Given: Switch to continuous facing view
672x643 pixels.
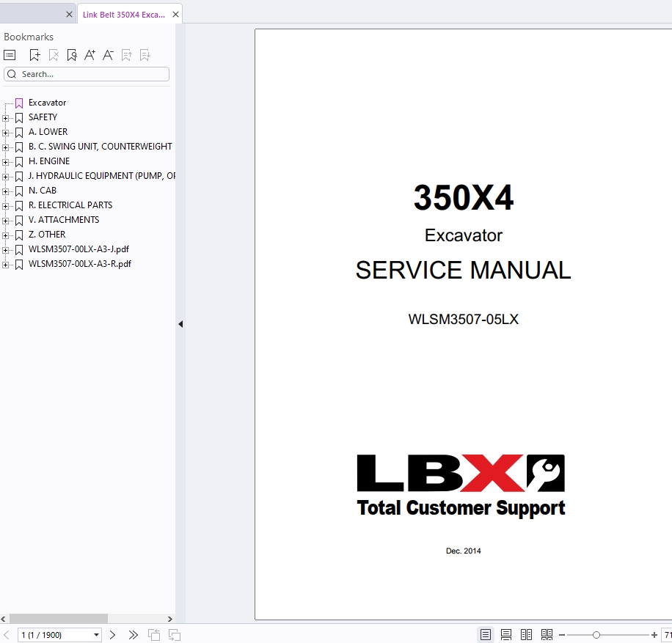Looking at the screenshot, I should [547, 635].
